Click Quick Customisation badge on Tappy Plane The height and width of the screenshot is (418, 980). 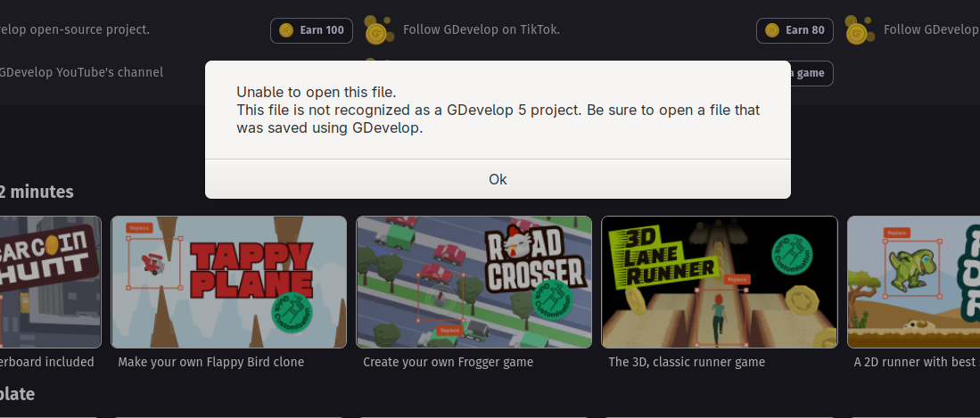click(x=292, y=315)
